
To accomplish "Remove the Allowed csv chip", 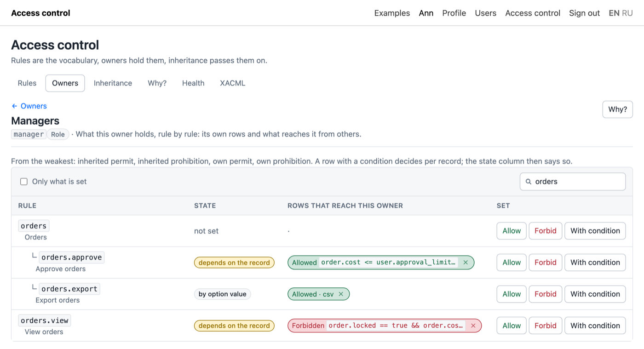I will click(x=341, y=294).
